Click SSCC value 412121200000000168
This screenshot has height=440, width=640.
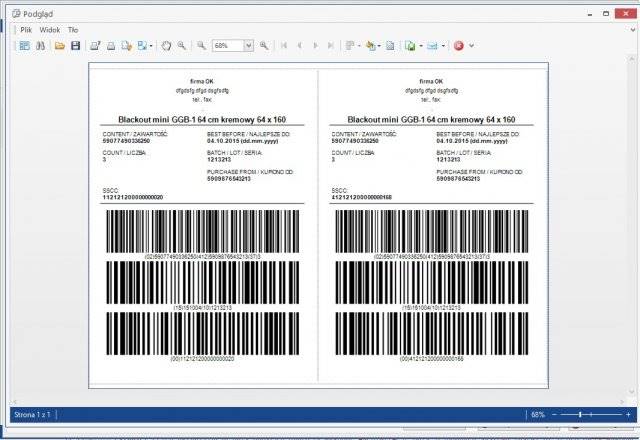click(x=362, y=198)
